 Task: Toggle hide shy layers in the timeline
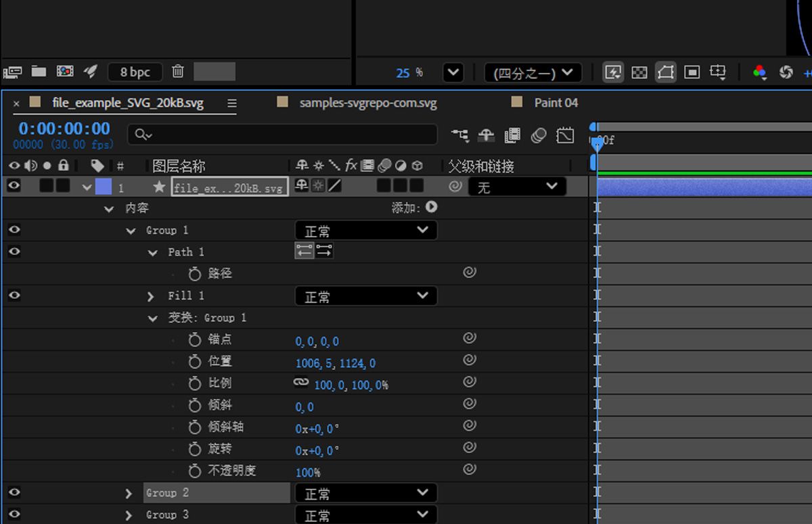(x=486, y=135)
